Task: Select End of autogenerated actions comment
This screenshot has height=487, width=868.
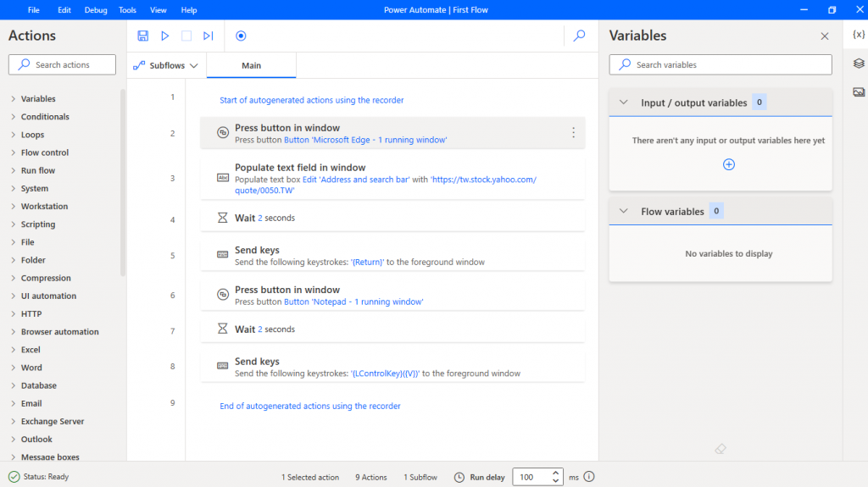Action: tap(310, 407)
